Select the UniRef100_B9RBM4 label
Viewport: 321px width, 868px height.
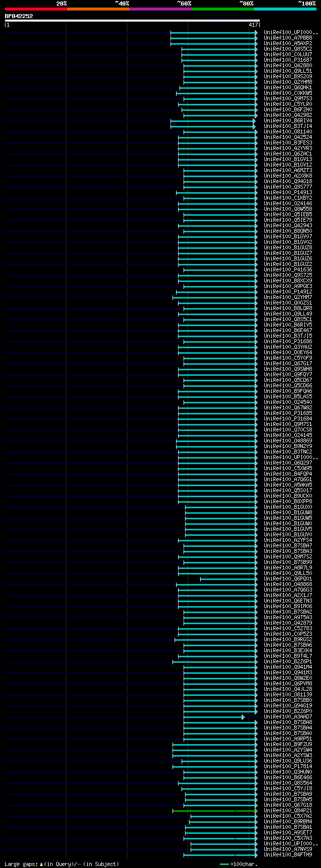click(288, 821)
